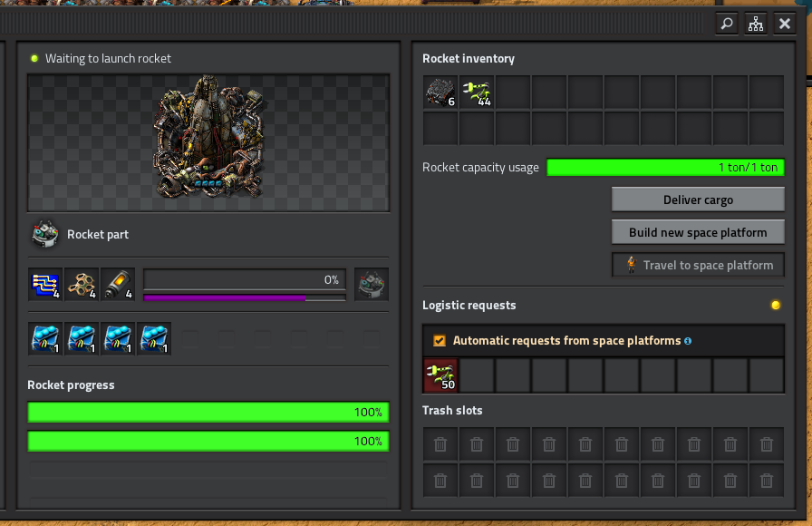Image resolution: width=812 pixels, height=526 pixels.
Task: Click the yellow Logistic requests status light
Action: (x=775, y=306)
